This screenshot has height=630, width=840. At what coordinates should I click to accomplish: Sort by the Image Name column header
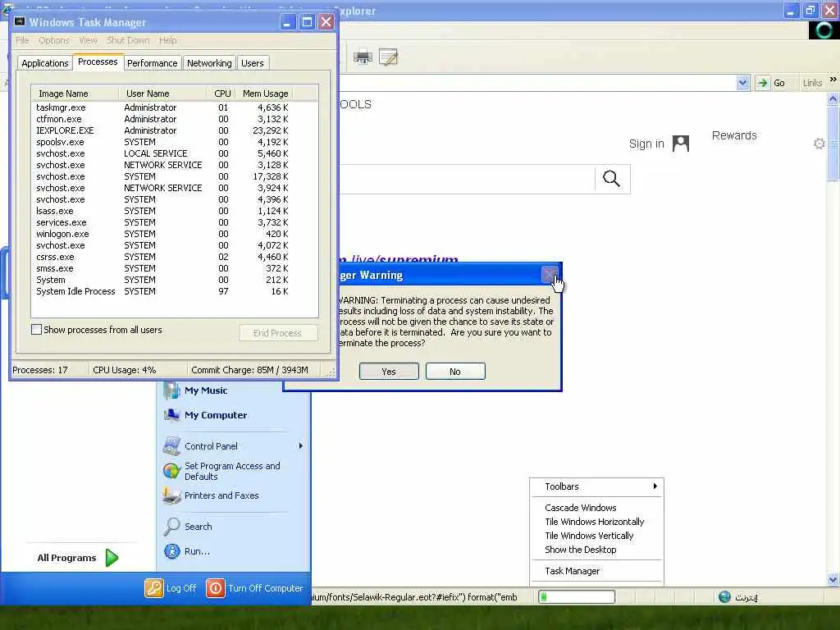75,94
